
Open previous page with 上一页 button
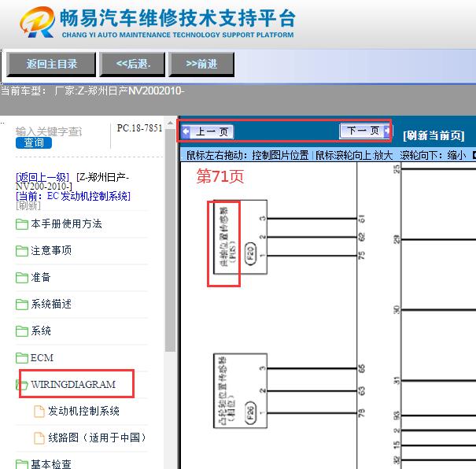(x=208, y=132)
